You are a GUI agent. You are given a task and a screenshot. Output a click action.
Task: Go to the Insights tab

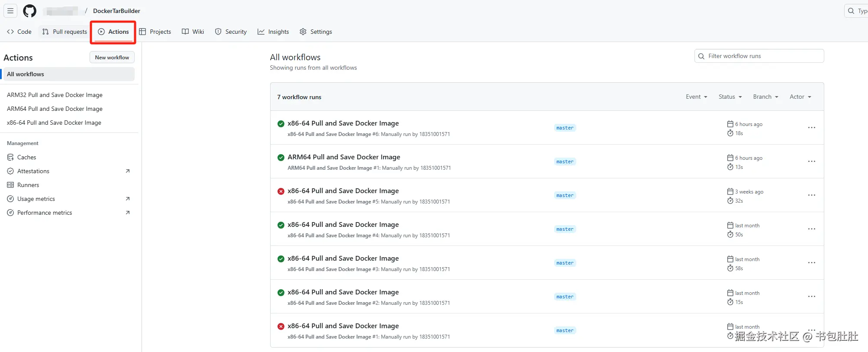273,32
